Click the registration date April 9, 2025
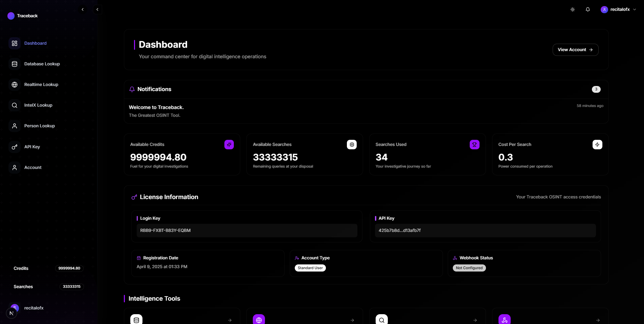Viewport: 644px width, 324px height. [162, 267]
